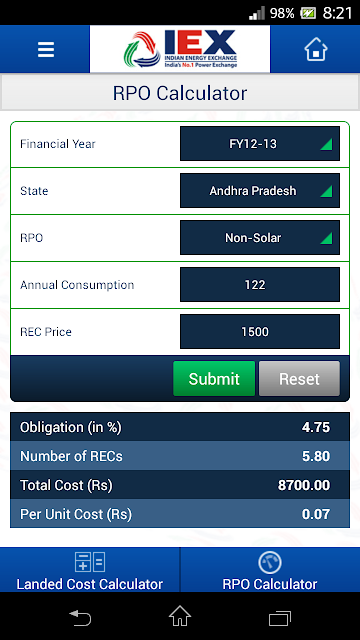Tap the Android home navigation icon
Image resolution: width=360 pixels, height=640 pixels.
tap(180, 616)
